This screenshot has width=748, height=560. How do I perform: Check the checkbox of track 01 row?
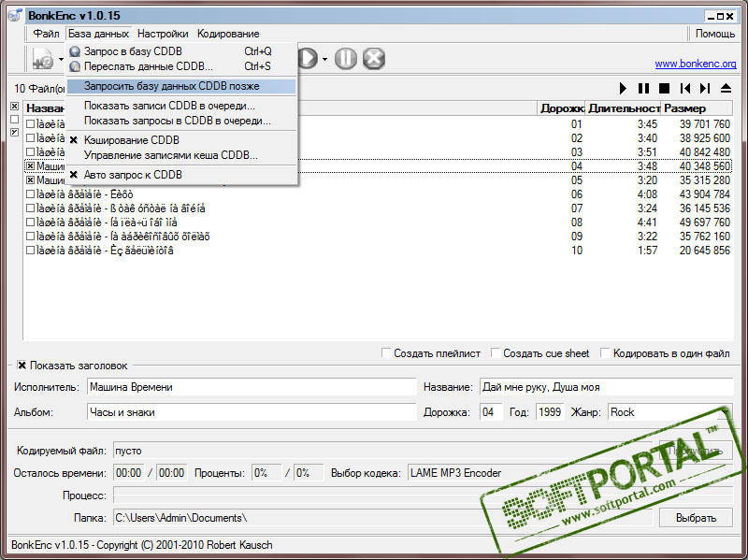tap(31, 124)
